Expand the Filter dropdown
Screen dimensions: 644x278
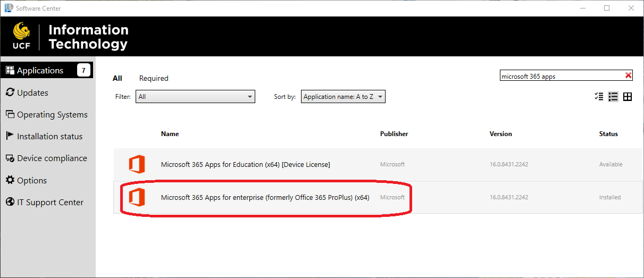coord(195,97)
